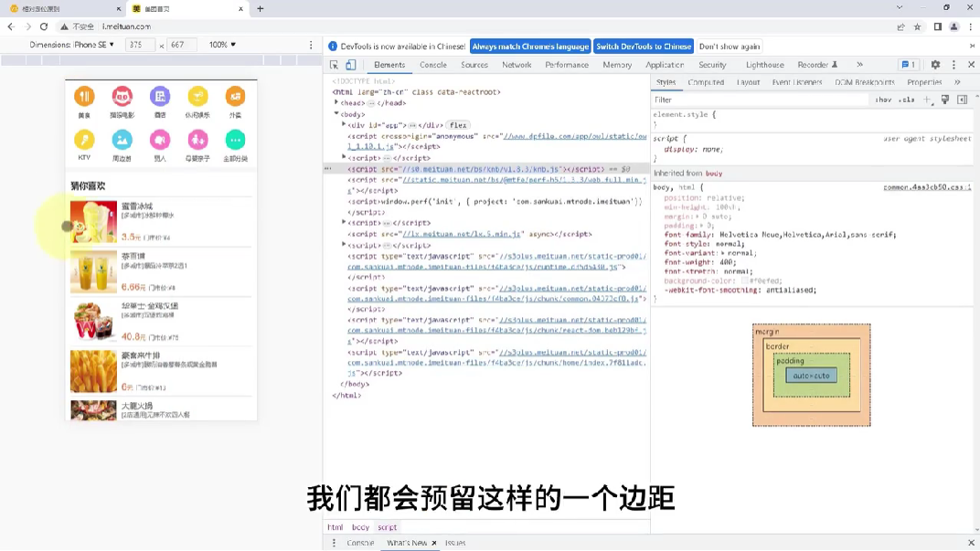Open the 100% zoom dropdown
Viewport: 980px width, 551px height.
point(222,45)
